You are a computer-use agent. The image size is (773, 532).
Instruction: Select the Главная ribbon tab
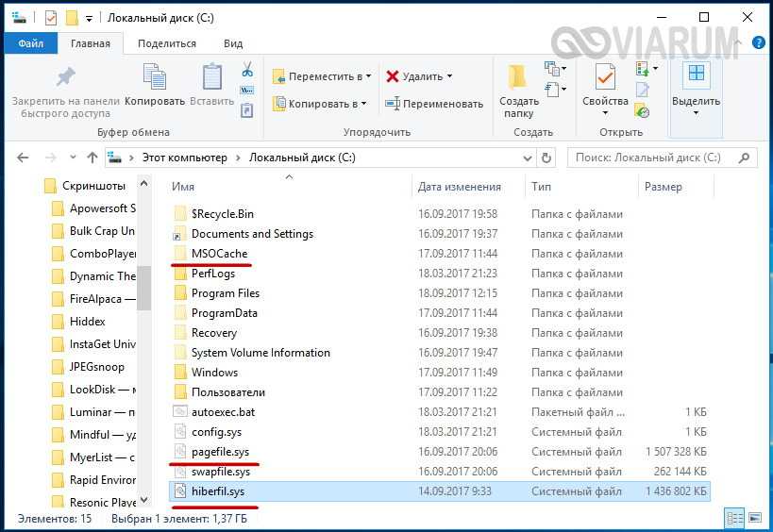(91, 43)
